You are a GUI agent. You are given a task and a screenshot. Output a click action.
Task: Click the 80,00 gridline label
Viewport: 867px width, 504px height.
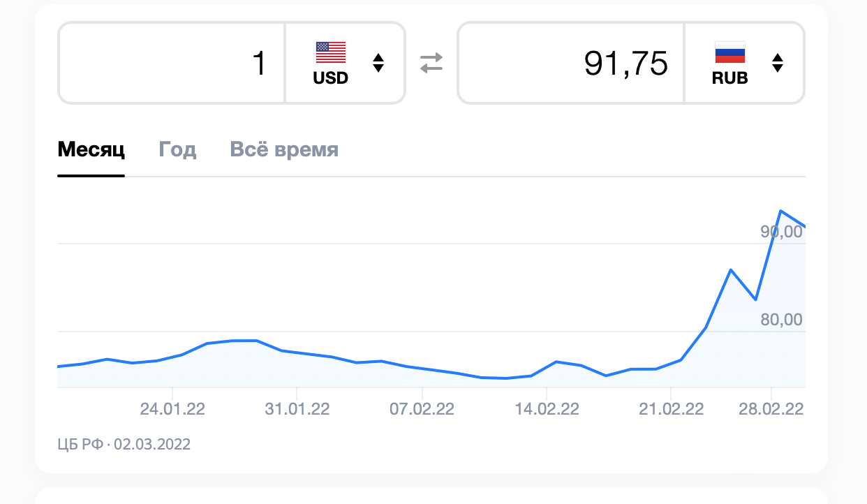point(780,320)
